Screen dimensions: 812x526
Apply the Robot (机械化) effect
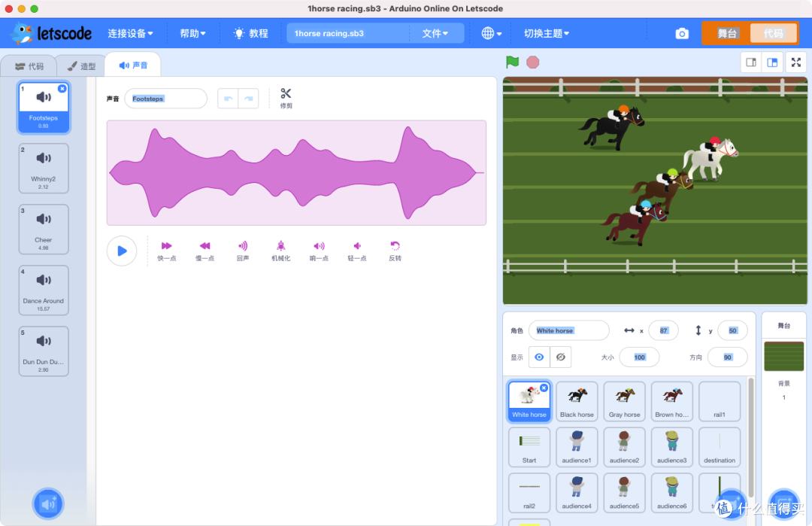[280, 251]
